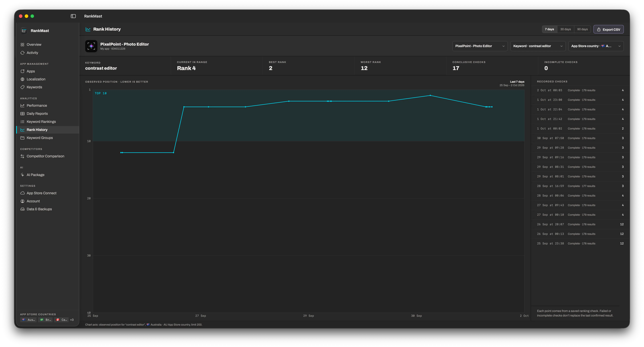Open the AI Package page
The width and height of the screenshot is (644, 347).
[48, 175]
